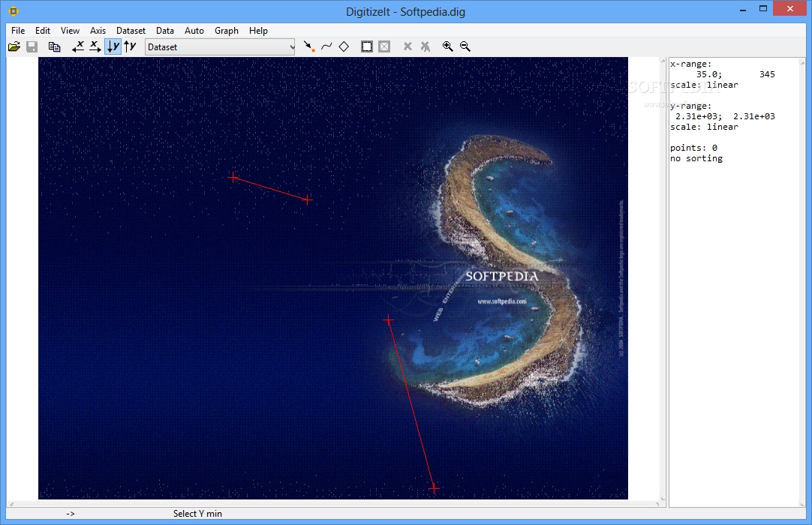Open the Axis menu

pos(98,31)
